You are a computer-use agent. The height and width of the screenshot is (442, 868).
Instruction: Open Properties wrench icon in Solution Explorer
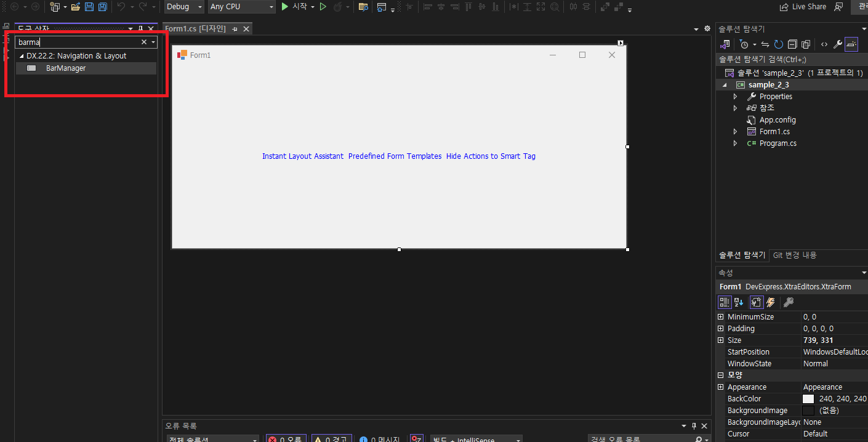click(838, 44)
